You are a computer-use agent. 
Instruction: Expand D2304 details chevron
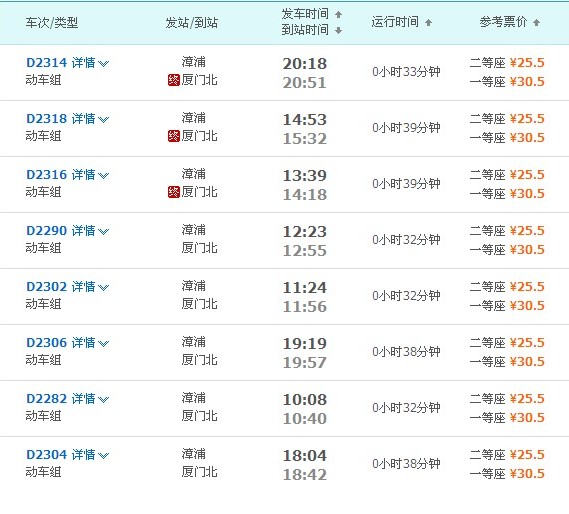103,456
